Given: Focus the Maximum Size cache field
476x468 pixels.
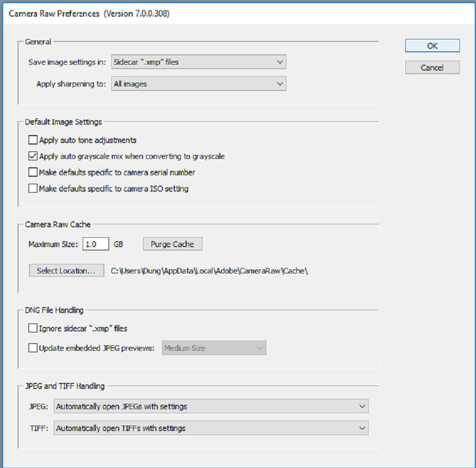Looking at the screenshot, I should pyautogui.click(x=96, y=244).
